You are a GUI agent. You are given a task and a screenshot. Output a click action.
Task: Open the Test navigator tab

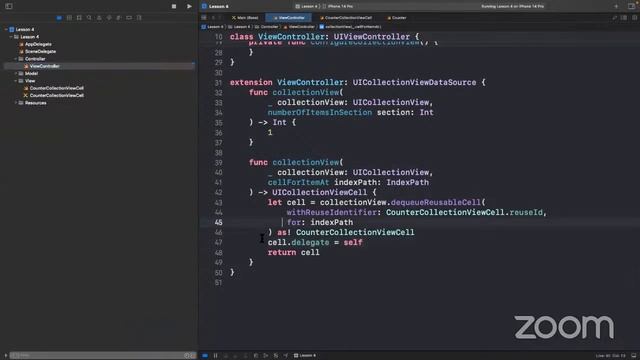[109, 18]
